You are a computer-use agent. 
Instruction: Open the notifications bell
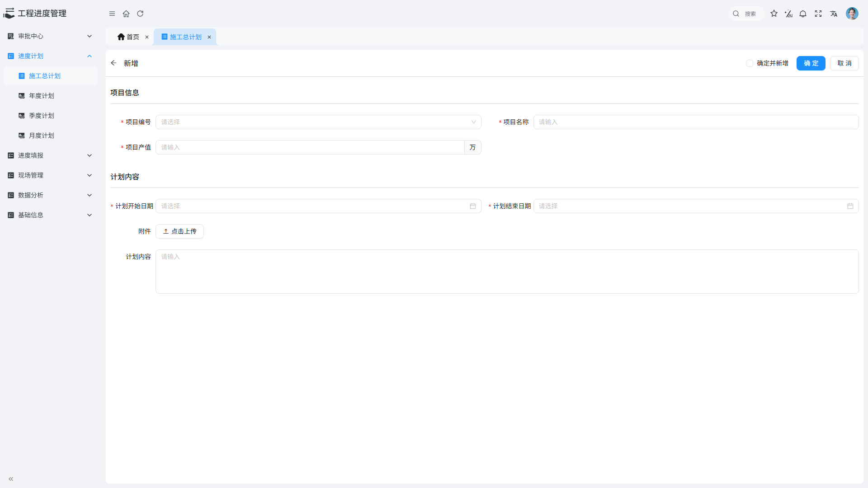click(803, 14)
